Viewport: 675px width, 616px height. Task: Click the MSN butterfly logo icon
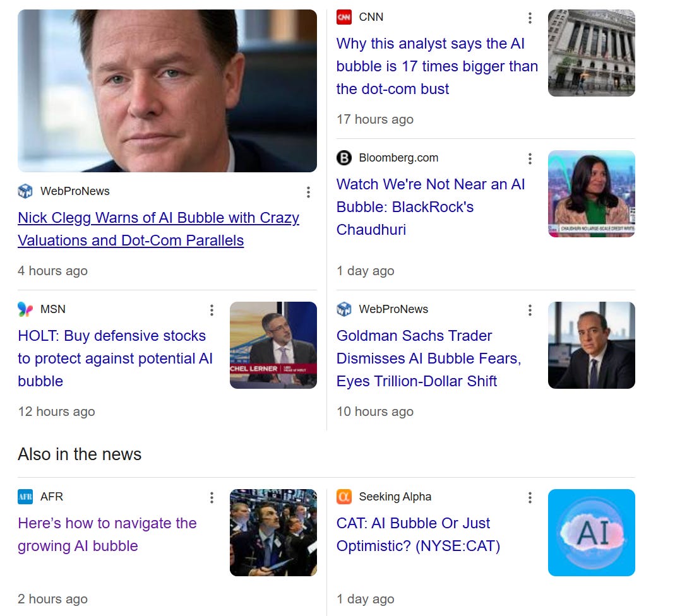(25, 309)
